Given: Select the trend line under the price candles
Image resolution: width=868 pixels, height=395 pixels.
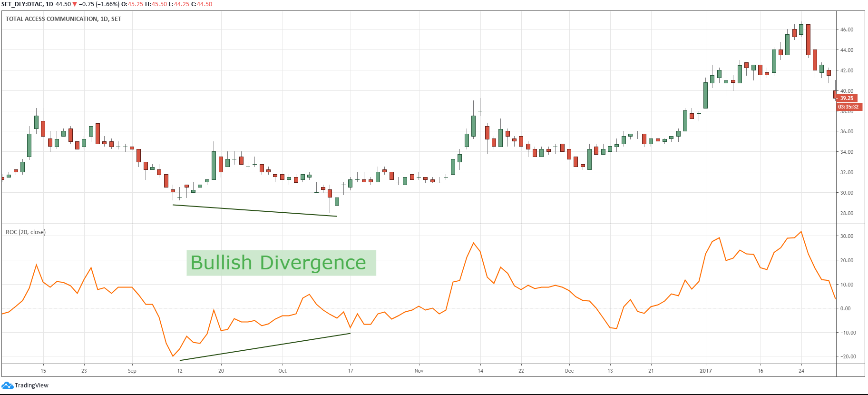Looking at the screenshot, I should coord(255,211).
